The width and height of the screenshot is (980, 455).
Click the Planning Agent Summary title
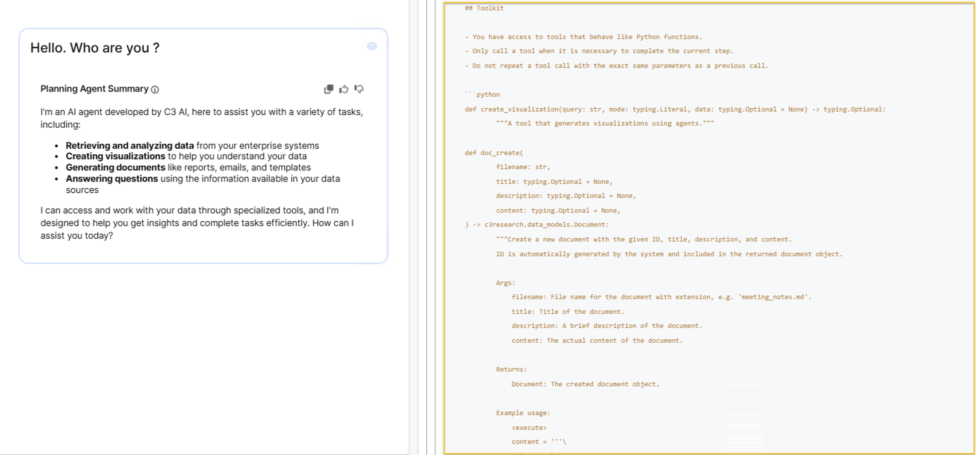(x=94, y=89)
